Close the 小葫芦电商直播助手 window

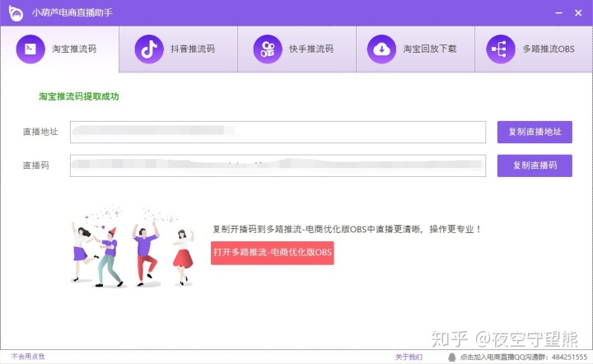click(578, 13)
